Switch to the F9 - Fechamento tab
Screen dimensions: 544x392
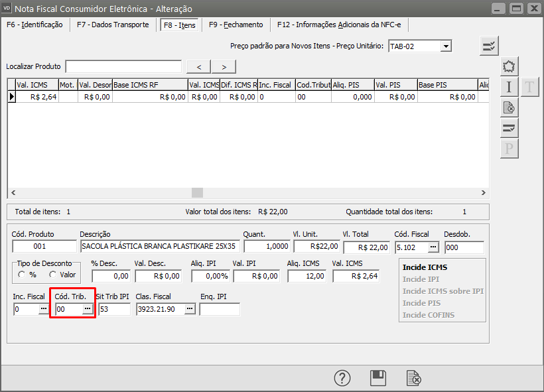pyautogui.click(x=236, y=25)
